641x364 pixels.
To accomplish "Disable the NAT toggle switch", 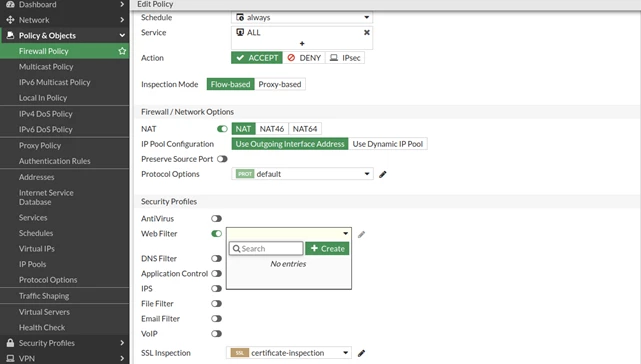I will point(222,129).
